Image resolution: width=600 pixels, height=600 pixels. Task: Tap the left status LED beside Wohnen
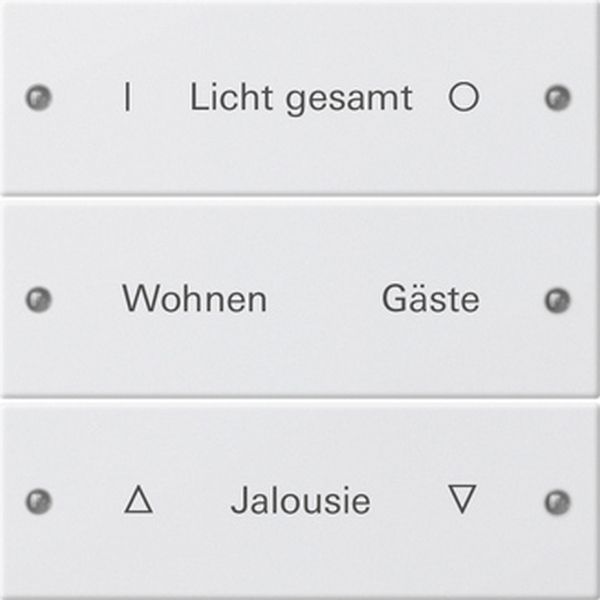[40, 299]
